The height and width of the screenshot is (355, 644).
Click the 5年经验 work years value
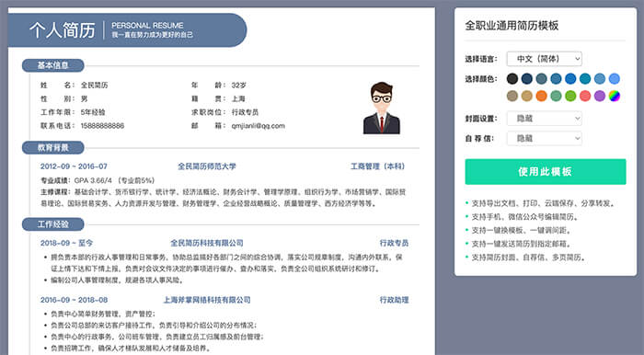(x=93, y=112)
